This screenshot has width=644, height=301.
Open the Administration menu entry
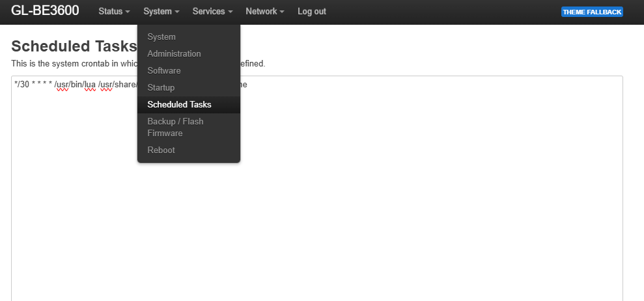174,54
